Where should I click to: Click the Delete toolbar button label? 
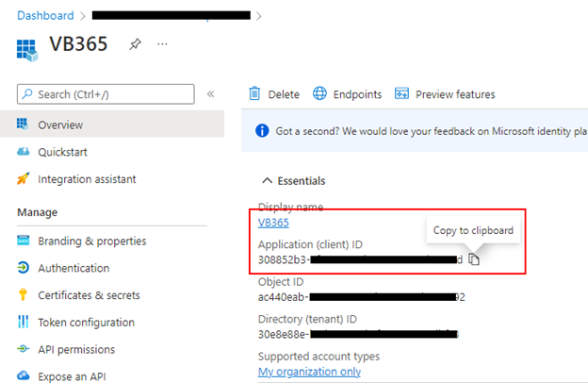(x=284, y=94)
